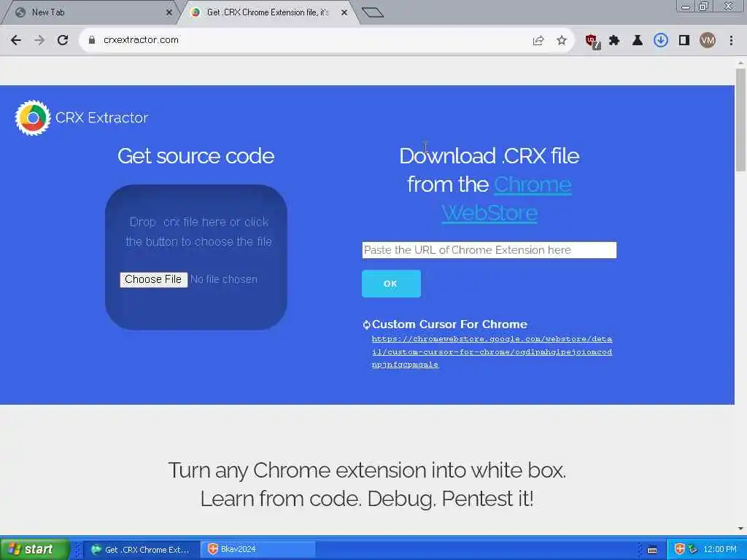The height and width of the screenshot is (560, 747).
Task: Select the Get .CRX Chrome Ext taskbar item
Action: 141,550
